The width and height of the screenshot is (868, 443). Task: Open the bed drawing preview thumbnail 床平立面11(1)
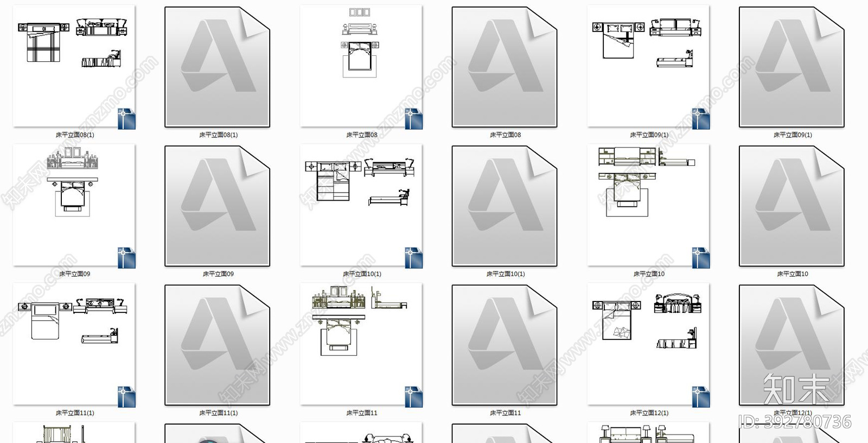point(74,344)
